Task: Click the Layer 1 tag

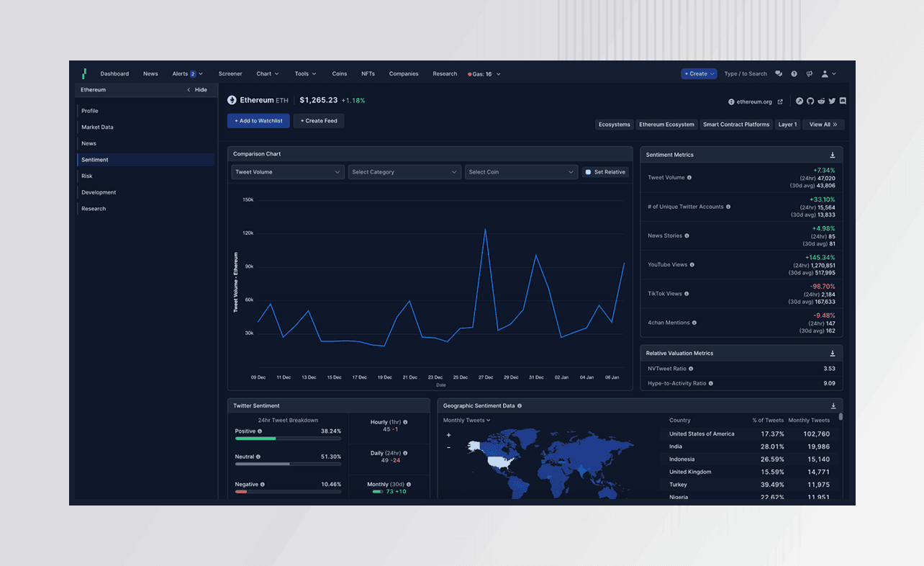Action: [787, 125]
